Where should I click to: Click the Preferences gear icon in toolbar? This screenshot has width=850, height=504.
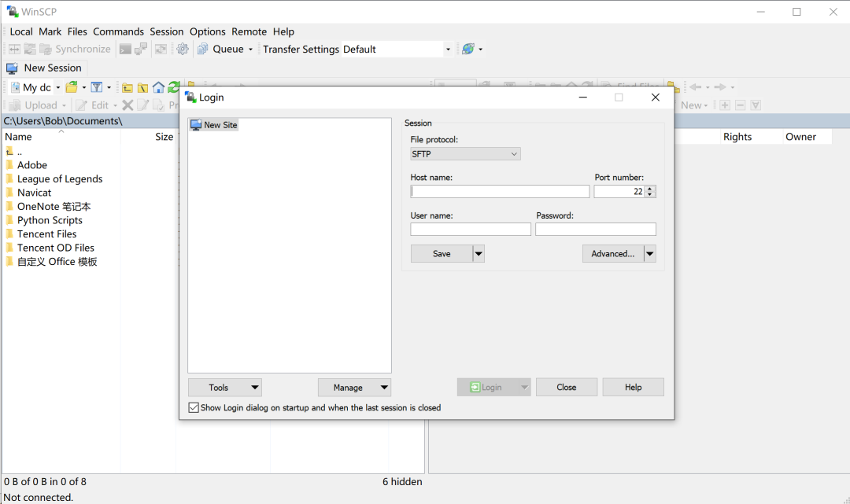click(x=183, y=50)
